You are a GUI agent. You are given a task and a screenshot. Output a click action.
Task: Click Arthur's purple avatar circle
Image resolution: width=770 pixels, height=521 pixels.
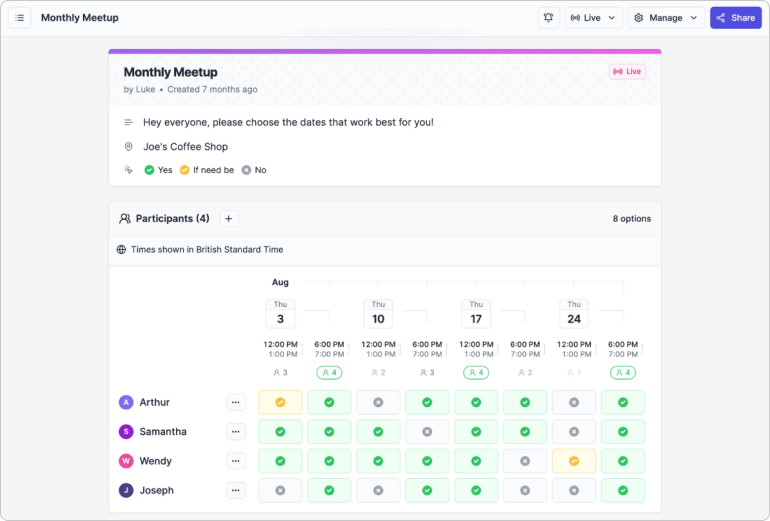pos(126,403)
